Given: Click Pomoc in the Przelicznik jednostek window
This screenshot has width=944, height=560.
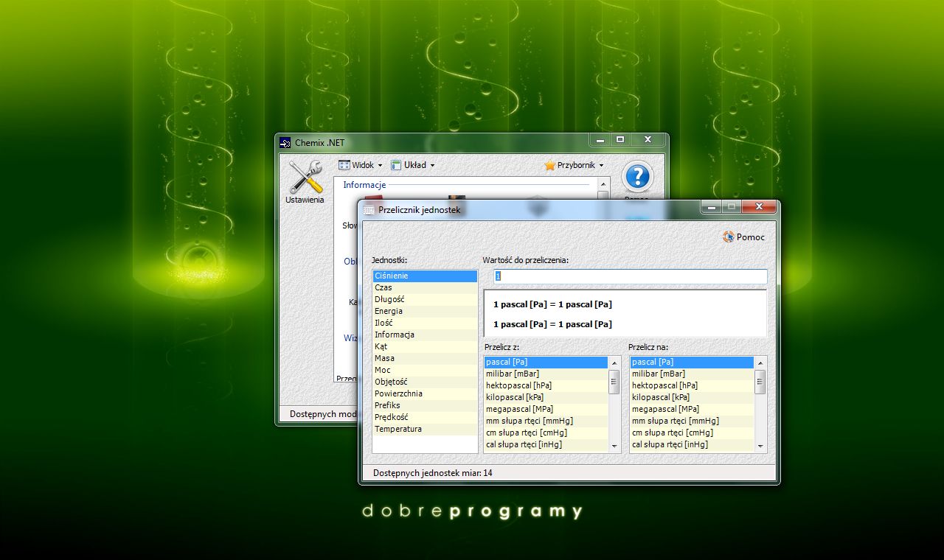Looking at the screenshot, I should point(743,237).
